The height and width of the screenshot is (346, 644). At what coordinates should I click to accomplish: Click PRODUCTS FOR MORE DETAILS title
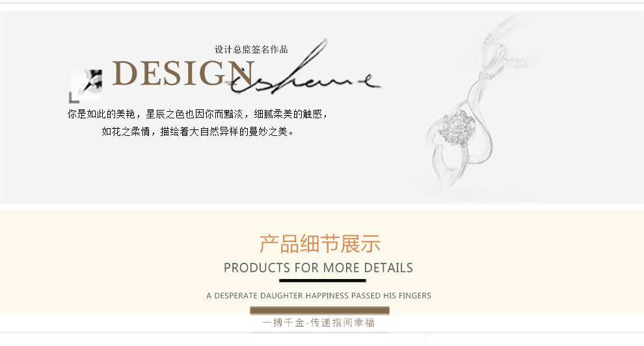click(x=318, y=267)
